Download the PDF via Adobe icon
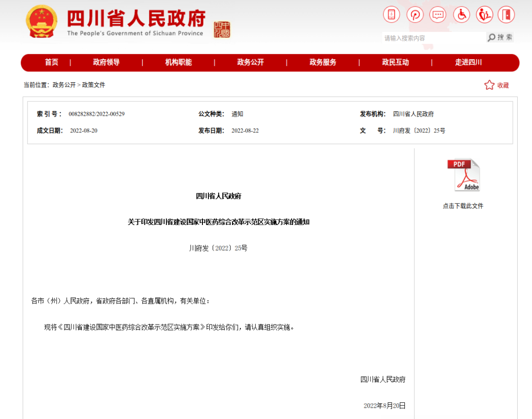The width and height of the screenshot is (532, 419). coord(464,175)
